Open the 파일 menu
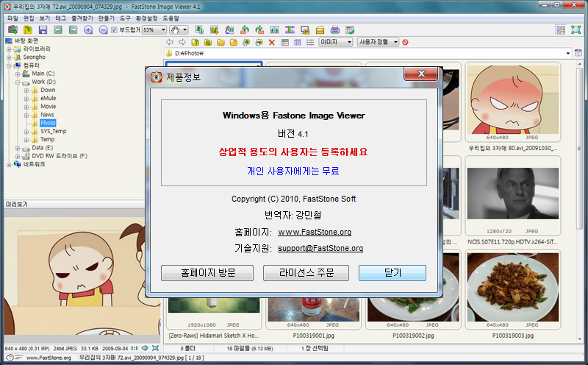Screen dimensions: 588x365 coord(12,17)
